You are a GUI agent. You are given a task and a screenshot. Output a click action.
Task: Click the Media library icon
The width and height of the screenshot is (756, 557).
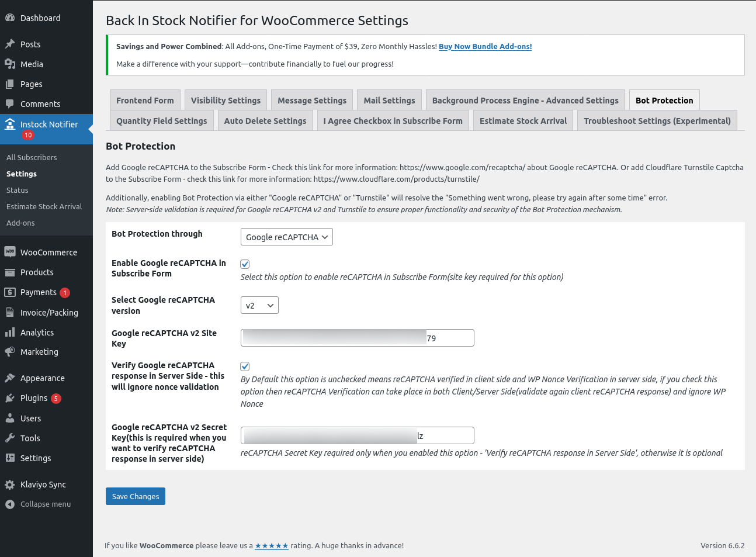[x=10, y=64]
